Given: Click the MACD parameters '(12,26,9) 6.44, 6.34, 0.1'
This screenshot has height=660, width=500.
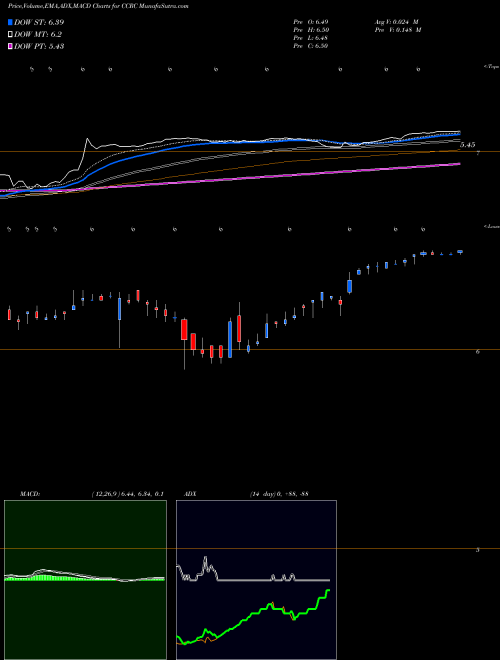Looking at the screenshot, I should [x=127, y=494].
